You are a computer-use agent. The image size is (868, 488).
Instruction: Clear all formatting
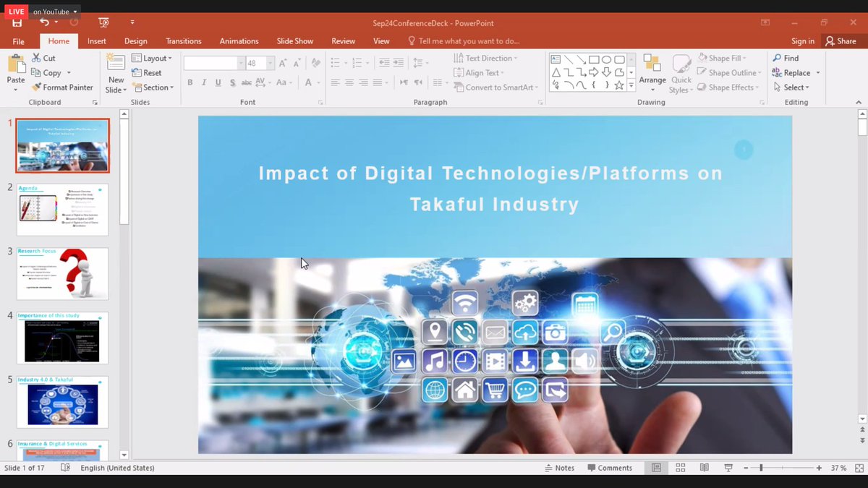click(x=316, y=63)
